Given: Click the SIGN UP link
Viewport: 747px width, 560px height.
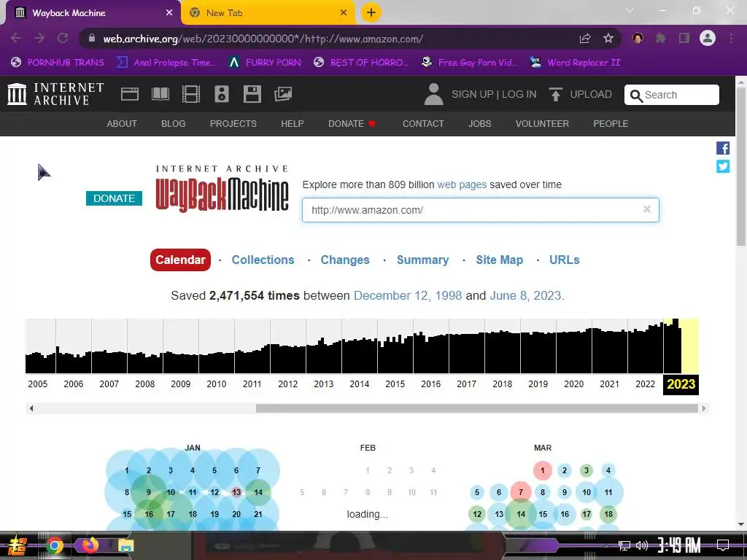Looking at the screenshot, I should (472, 94).
